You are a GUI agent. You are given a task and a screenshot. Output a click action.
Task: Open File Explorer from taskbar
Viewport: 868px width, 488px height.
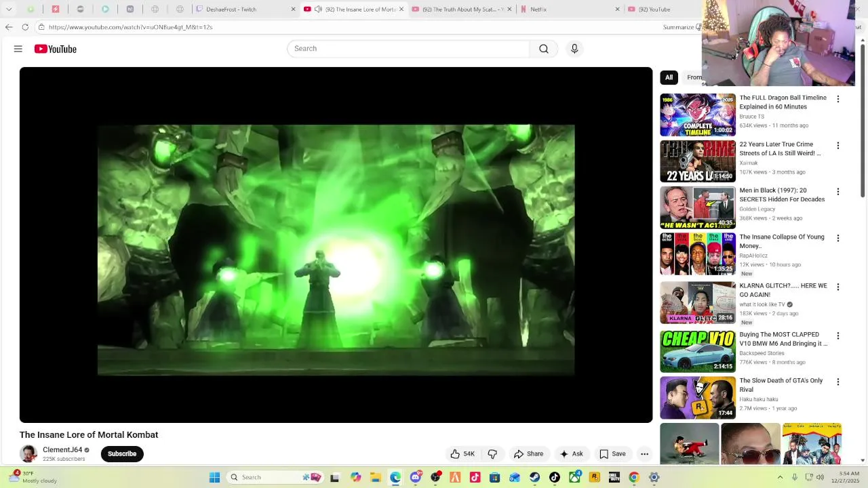point(375,477)
